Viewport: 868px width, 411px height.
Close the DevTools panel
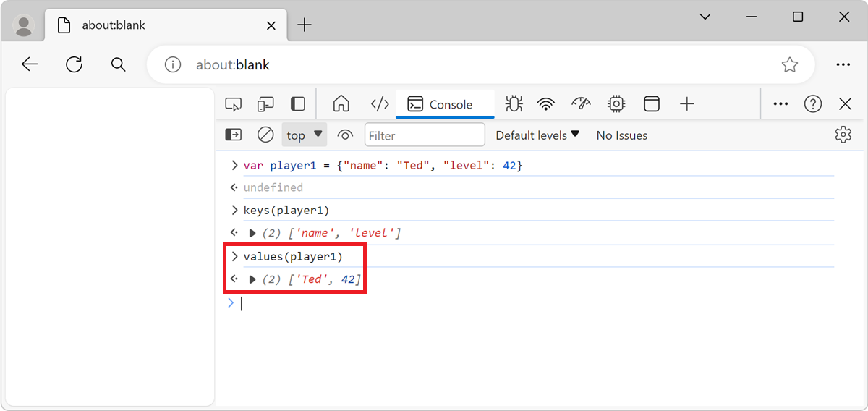point(845,104)
